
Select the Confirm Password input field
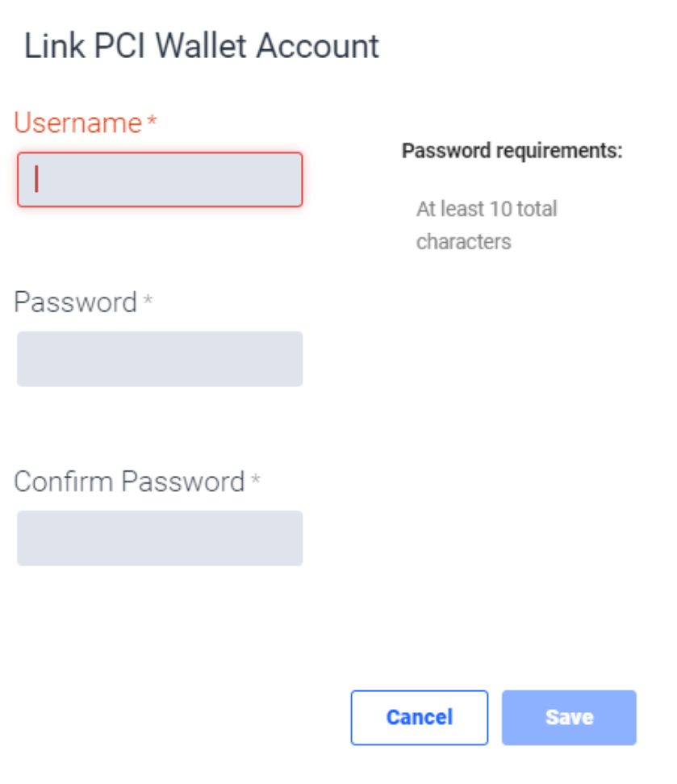click(160, 538)
